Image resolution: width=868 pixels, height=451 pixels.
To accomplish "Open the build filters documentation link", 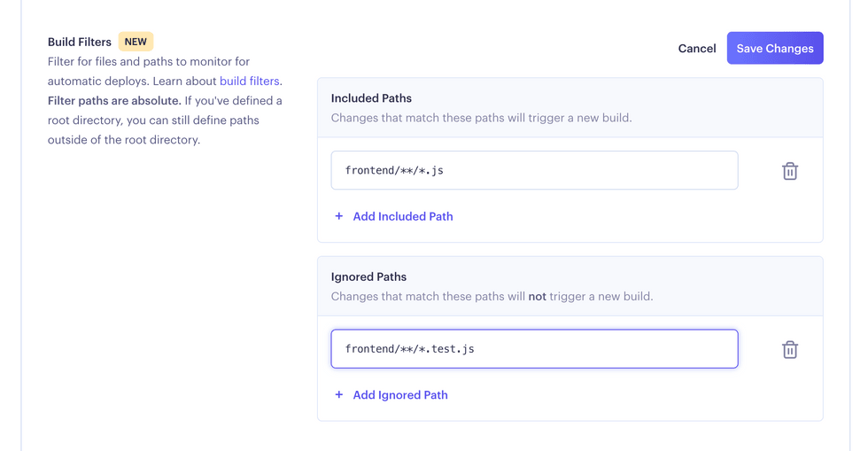I will tap(249, 81).
